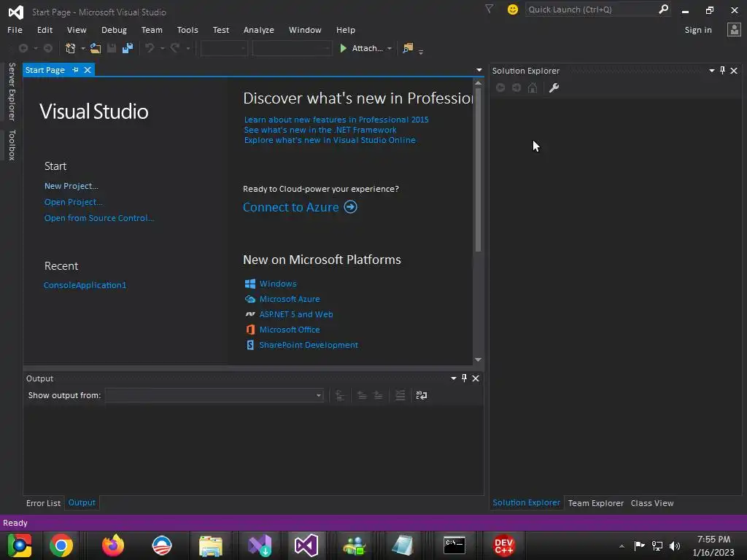Click the volume speaker icon in system tray

675,545
